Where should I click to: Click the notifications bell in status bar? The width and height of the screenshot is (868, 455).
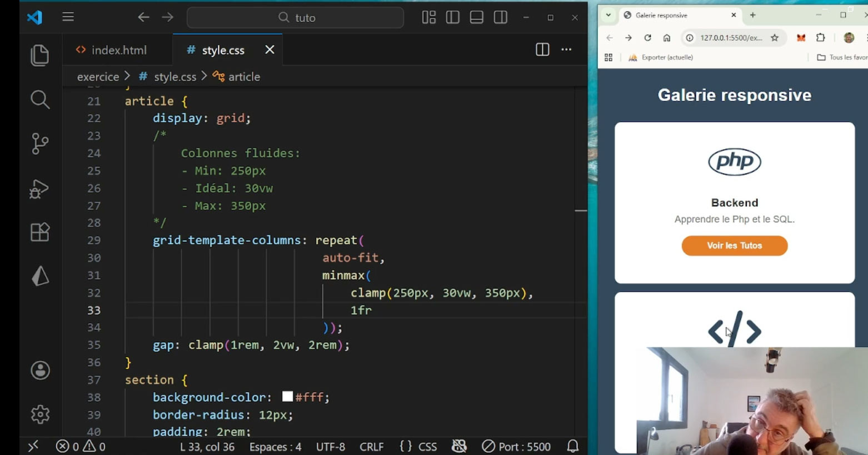(572, 446)
